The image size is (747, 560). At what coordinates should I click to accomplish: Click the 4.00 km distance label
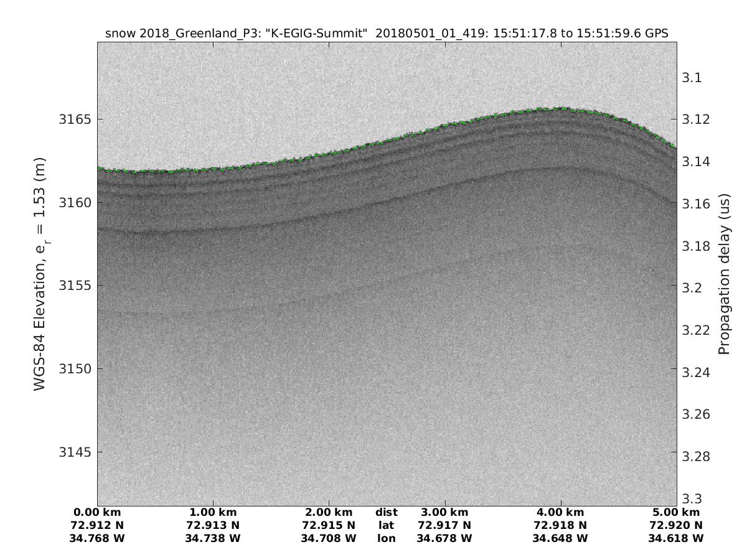[x=560, y=513]
